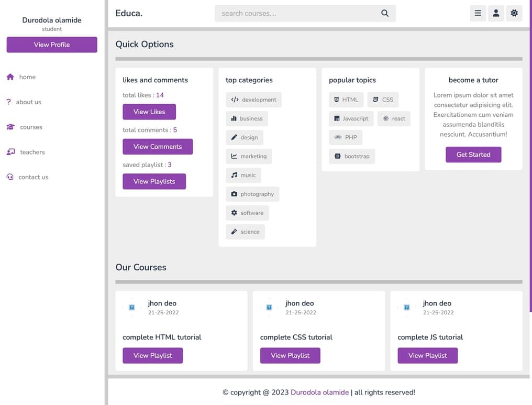532x405 pixels.
Task: Open jhon deo's HTML tutorial tutor thumbnail
Action: click(132, 308)
